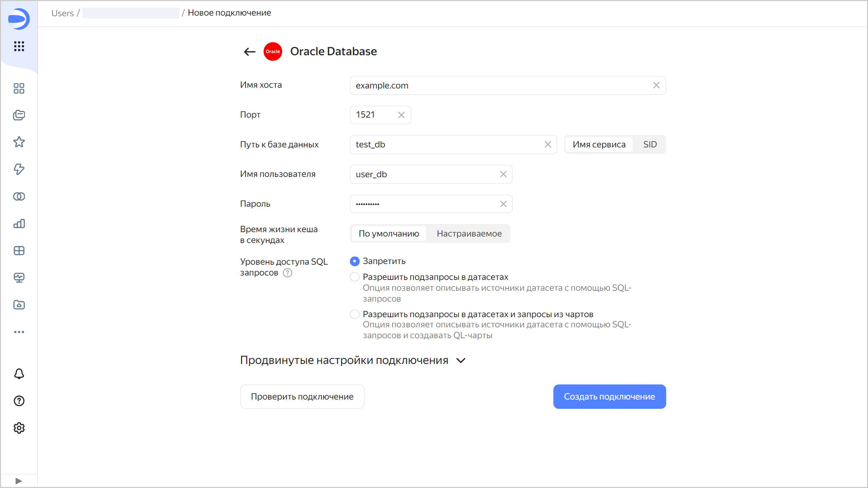The height and width of the screenshot is (488, 868).
Task: Select radio allowing subqueries and chart queries
Action: [355, 314]
